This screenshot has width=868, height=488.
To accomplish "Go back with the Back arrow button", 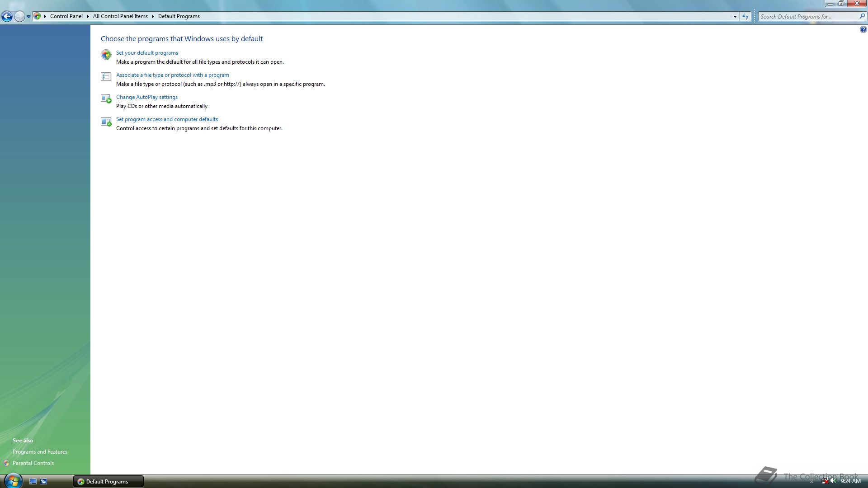I will pos(7,17).
